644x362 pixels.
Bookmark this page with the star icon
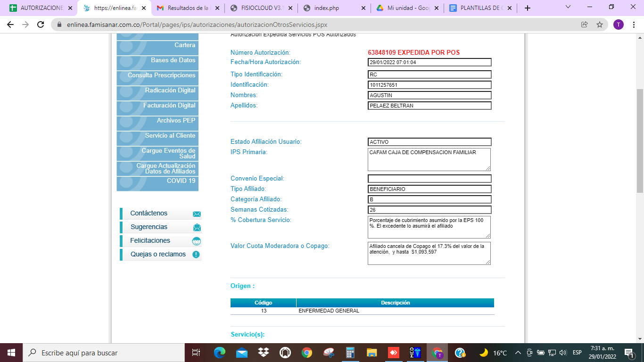coord(599,25)
